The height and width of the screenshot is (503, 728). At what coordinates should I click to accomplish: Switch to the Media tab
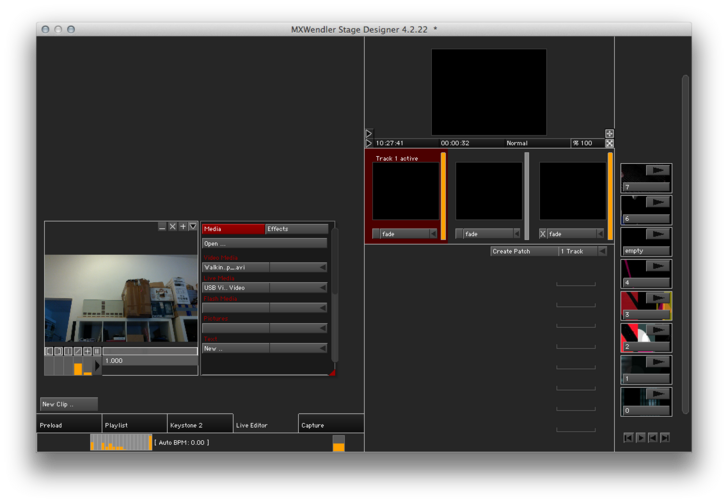233,229
